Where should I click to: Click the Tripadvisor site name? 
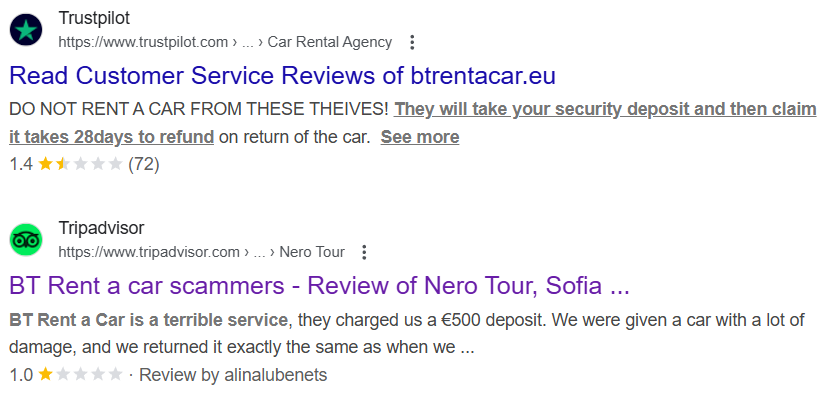(x=101, y=228)
